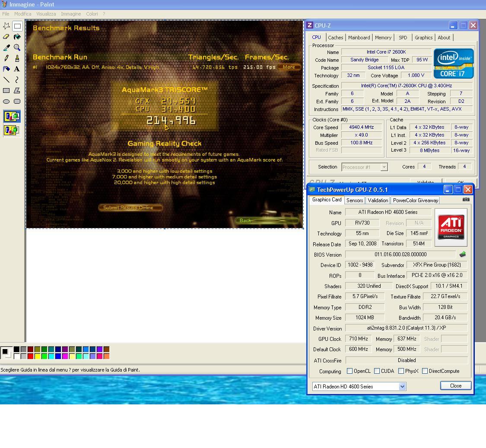Open the About tab in CPU-Z

pyautogui.click(x=444, y=38)
